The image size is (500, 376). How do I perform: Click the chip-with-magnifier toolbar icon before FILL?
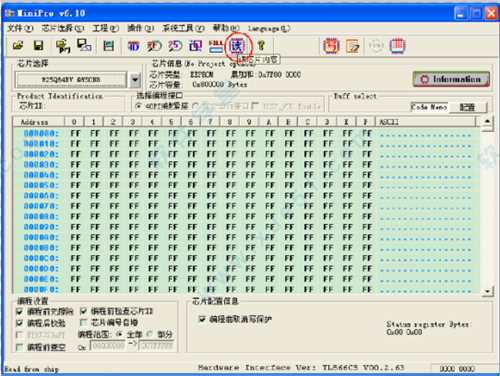[196, 46]
